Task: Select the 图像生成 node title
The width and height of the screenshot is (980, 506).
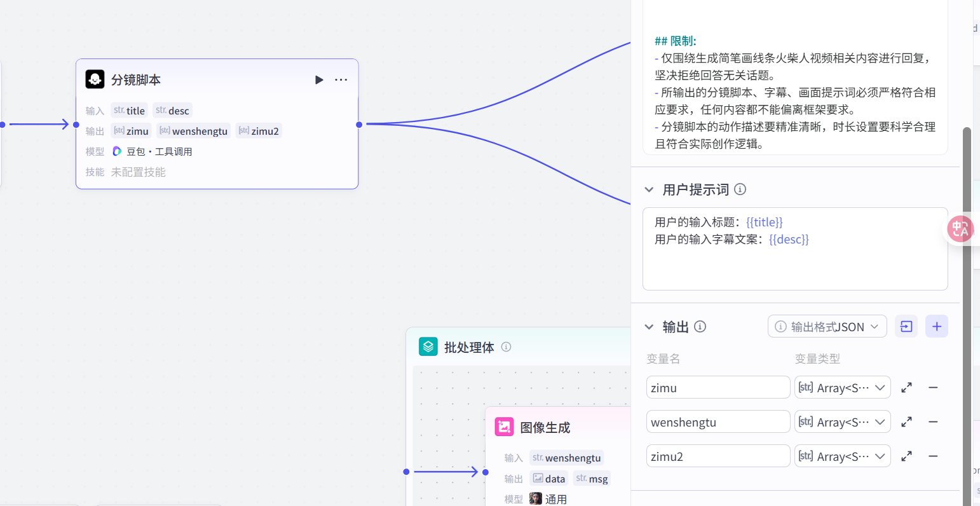Action: [x=545, y=427]
